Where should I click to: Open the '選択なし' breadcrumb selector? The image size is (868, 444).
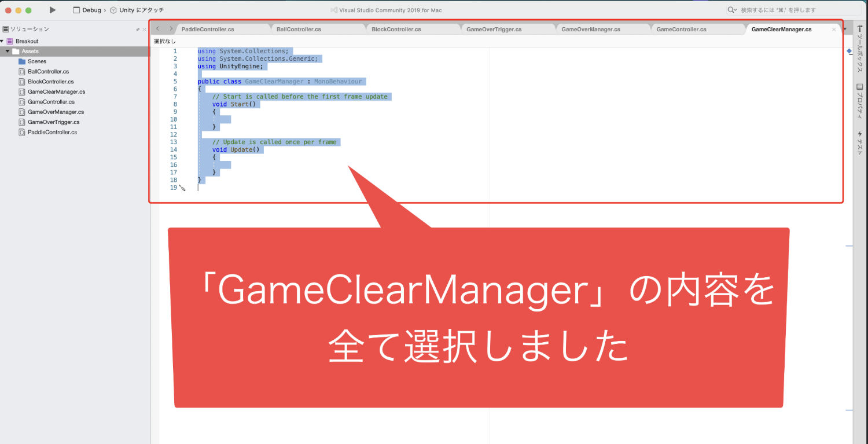coord(165,42)
